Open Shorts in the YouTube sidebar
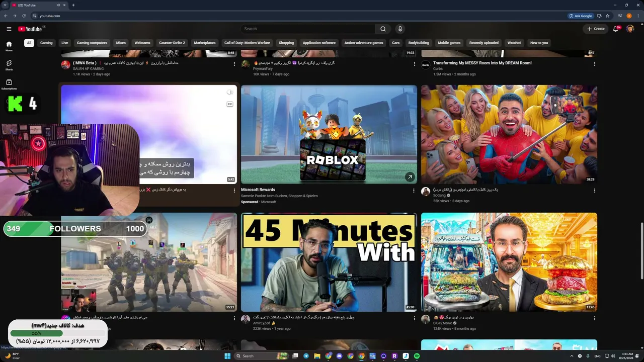The image size is (644, 362). (x=9, y=65)
